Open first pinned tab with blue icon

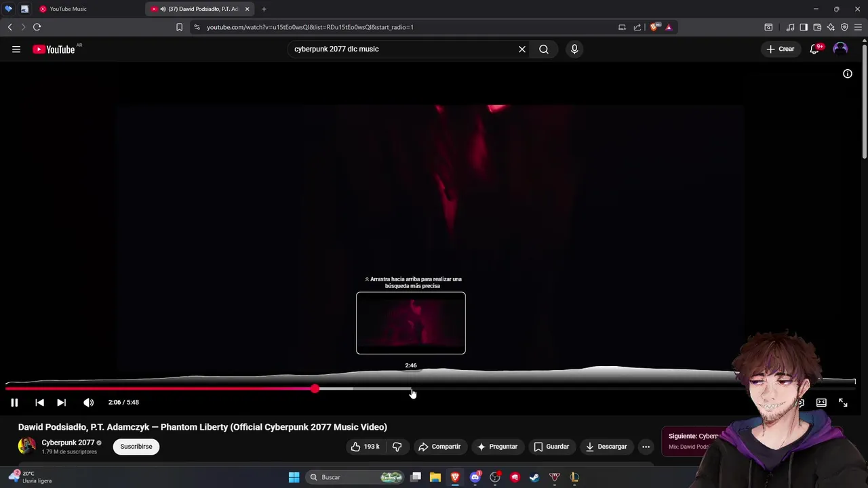point(8,9)
